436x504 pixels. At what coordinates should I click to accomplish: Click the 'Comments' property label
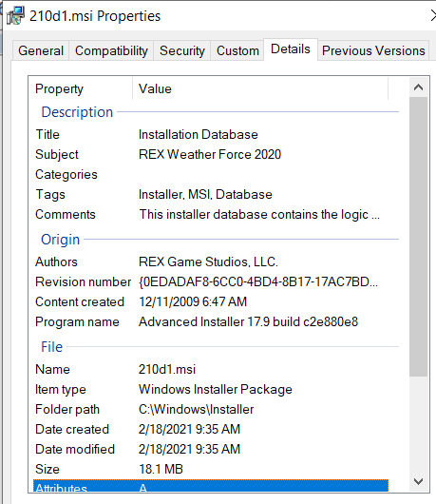(x=66, y=214)
